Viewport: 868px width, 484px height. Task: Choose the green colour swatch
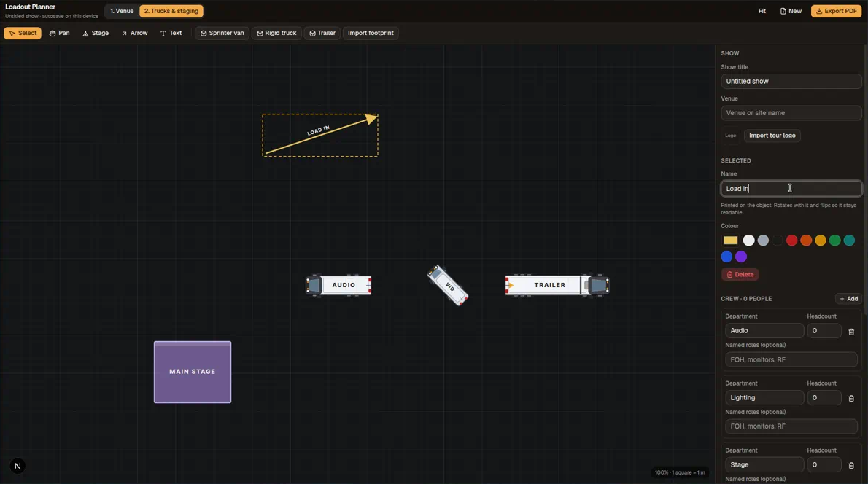click(x=834, y=240)
